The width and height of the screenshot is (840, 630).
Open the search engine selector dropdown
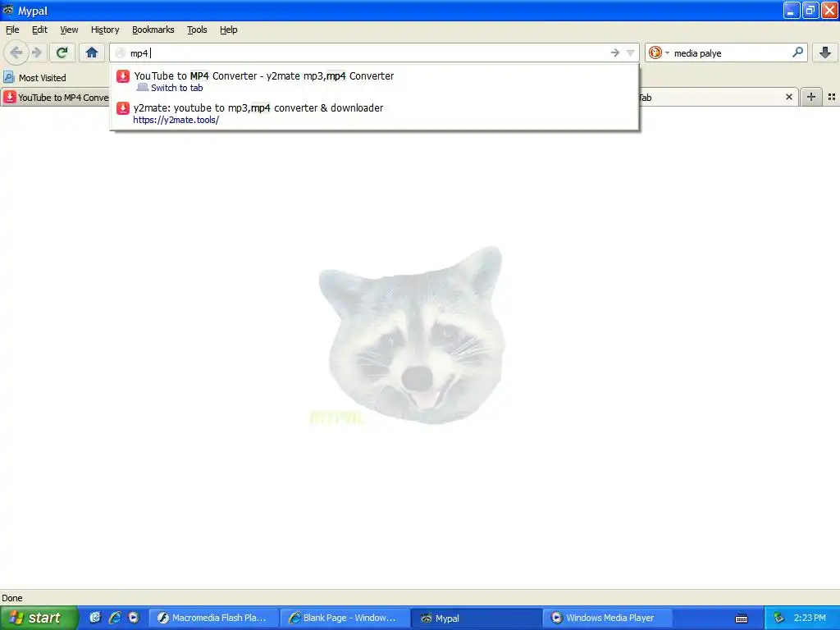pyautogui.click(x=659, y=52)
